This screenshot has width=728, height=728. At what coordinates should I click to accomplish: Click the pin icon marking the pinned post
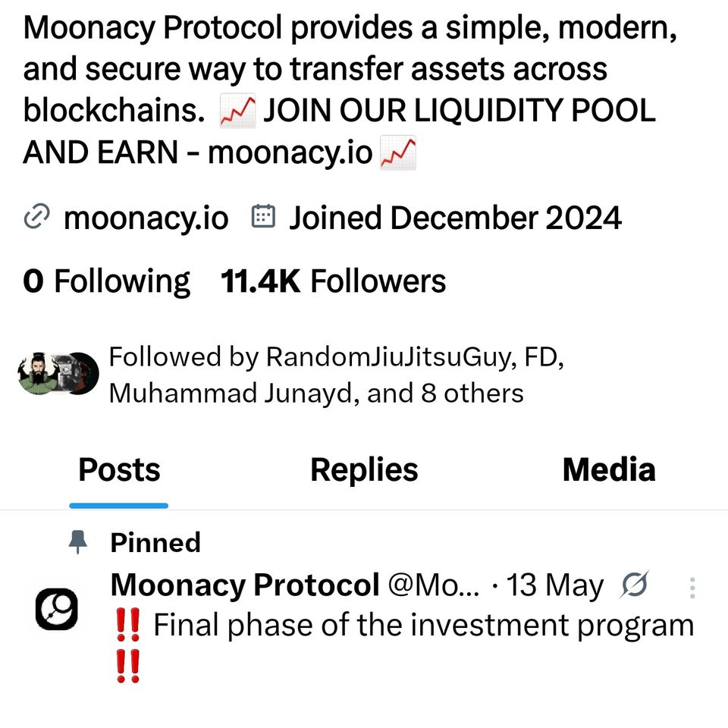(x=79, y=541)
